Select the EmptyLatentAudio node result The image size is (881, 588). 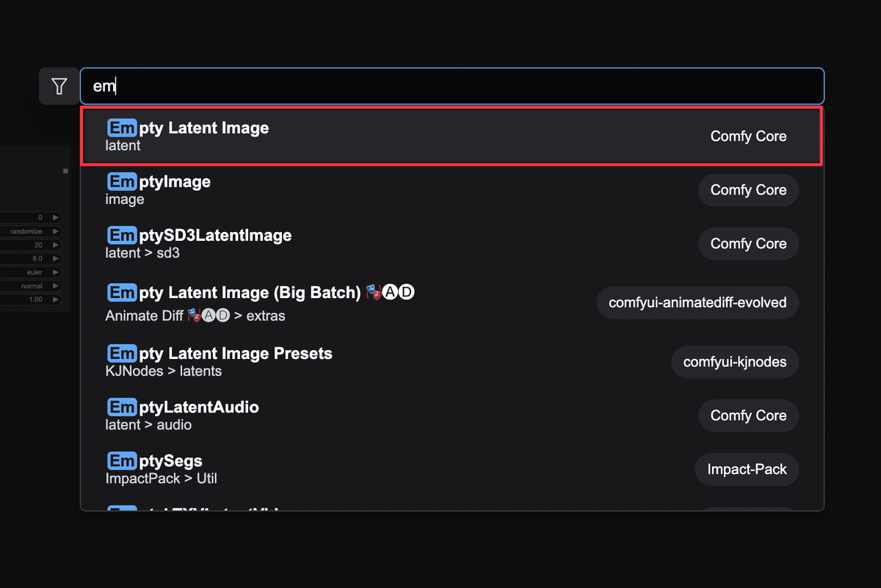[x=452, y=415]
